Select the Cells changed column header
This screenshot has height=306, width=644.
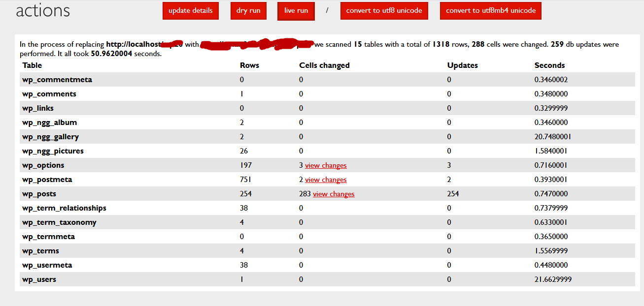click(324, 65)
